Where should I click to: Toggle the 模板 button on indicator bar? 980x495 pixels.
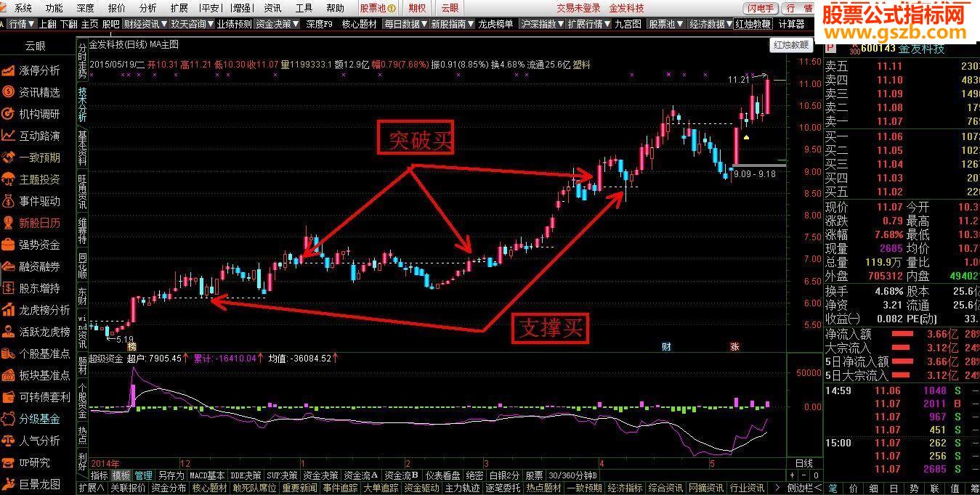121,475
